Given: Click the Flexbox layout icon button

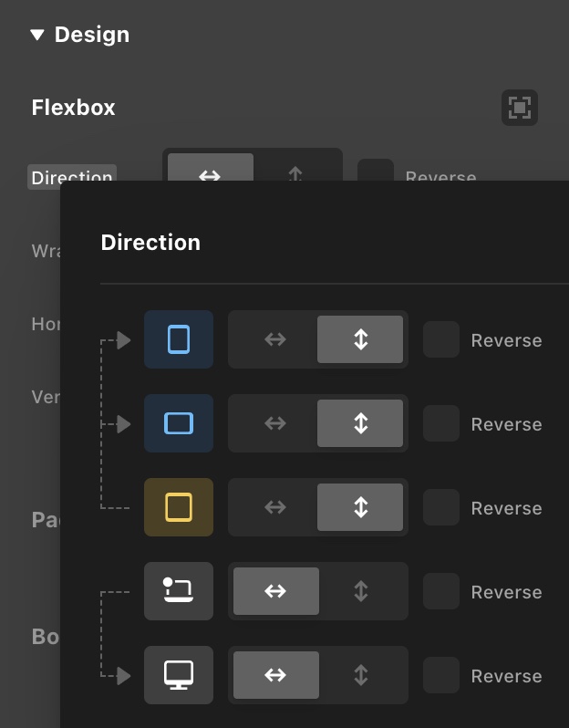Looking at the screenshot, I should pos(520,108).
